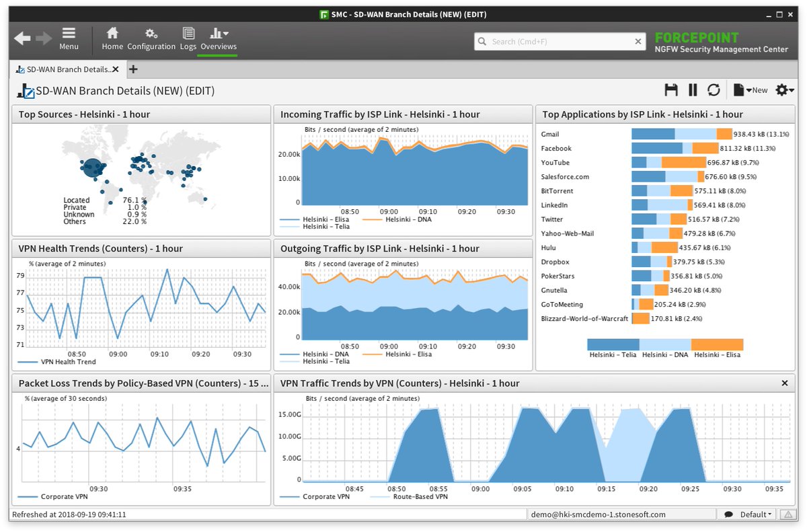Click the demo@hki-smcdemo-1.stonesoft.com status entry

tap(599, 515)
